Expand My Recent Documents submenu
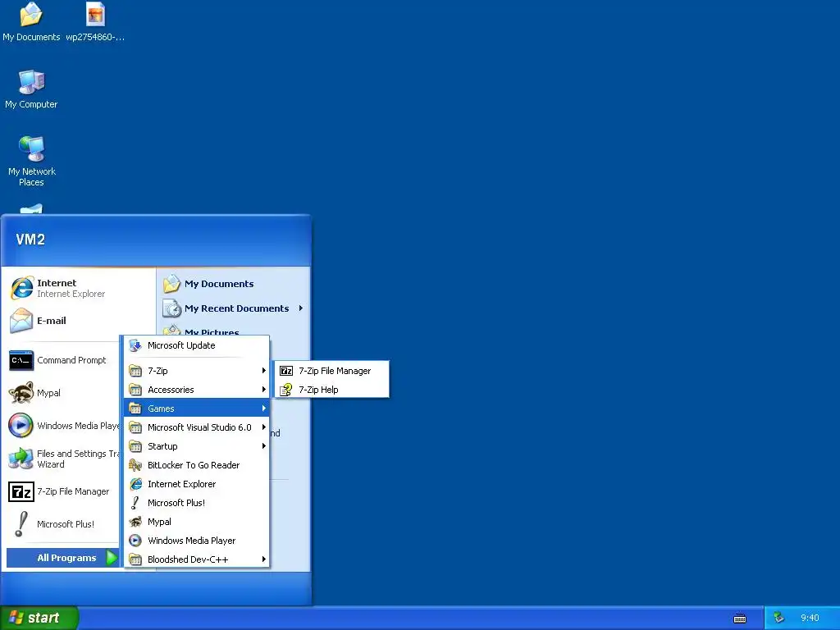The width and height of the screenshot is (840, 630). pyautogui.click(x=233, y=308)
